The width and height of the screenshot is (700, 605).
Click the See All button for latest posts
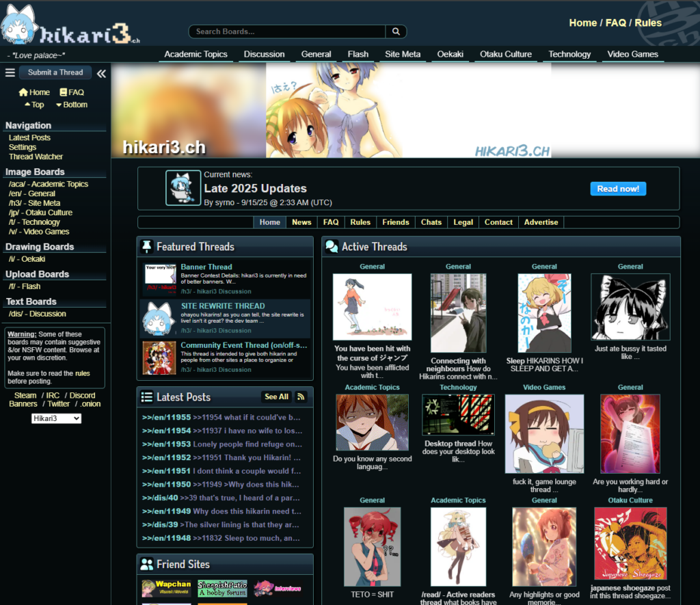276,396
